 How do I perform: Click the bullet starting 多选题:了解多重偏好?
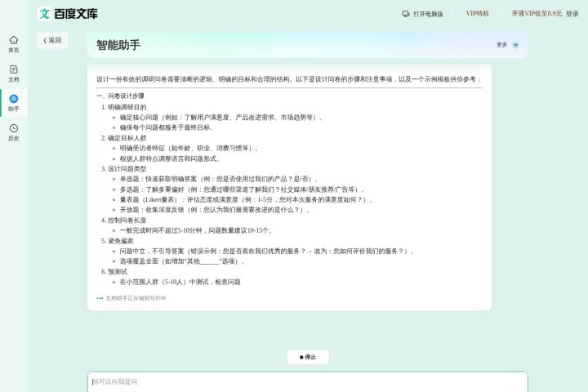[x=243, y=189]
